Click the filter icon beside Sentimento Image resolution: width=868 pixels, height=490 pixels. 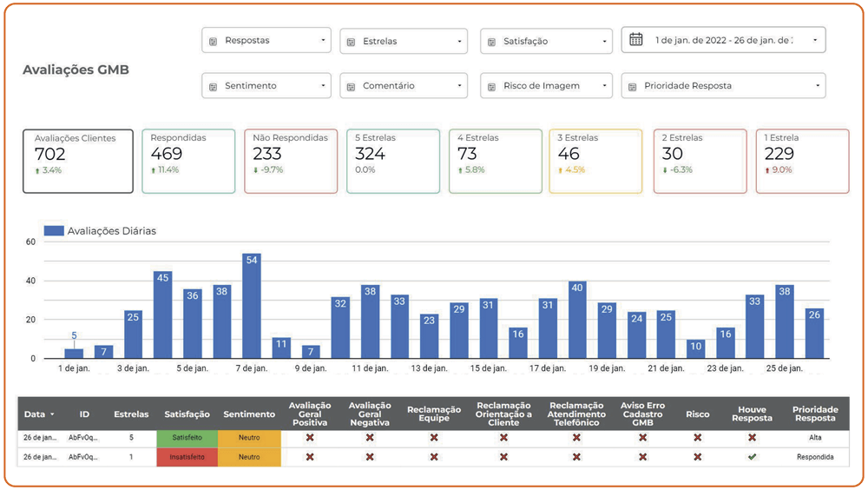(x=214, y=87)
